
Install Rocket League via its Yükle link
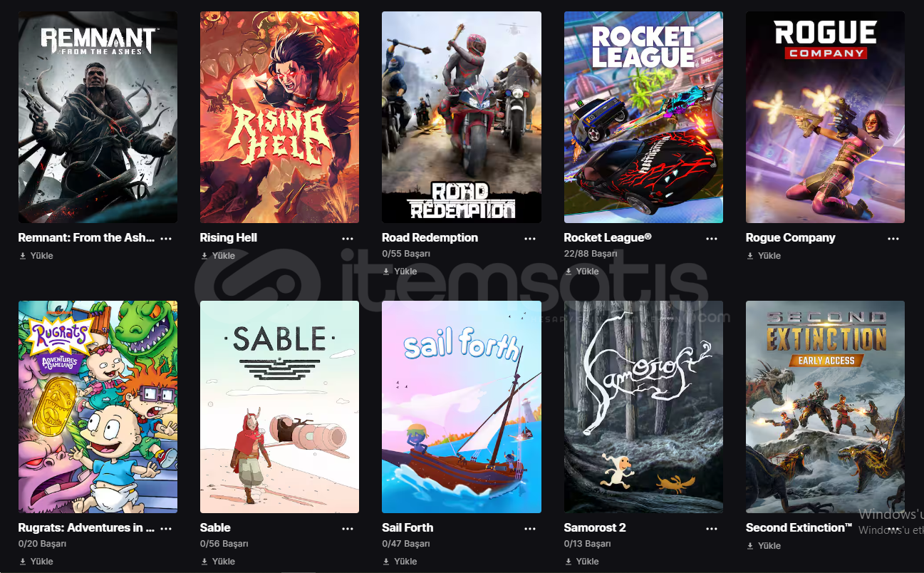(582, 272)
